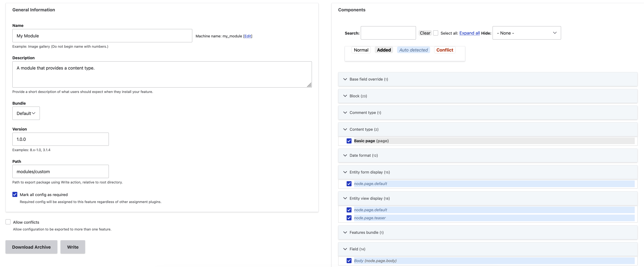Click the Conflict legend label
This screenshot has height=267, width=644.
click(x=445, y=50)
